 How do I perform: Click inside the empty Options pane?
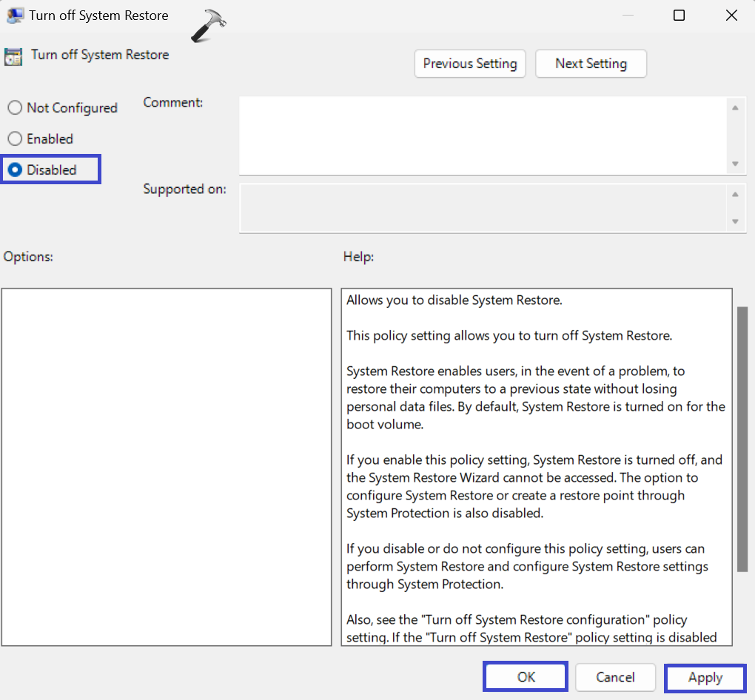167,466
